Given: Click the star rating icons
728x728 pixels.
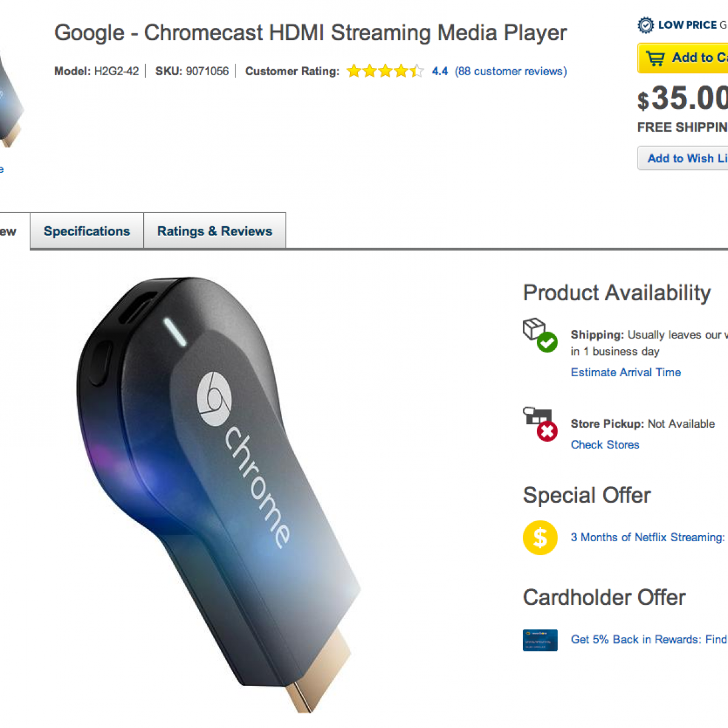Looking at the screenshot, I should (385, 72).
